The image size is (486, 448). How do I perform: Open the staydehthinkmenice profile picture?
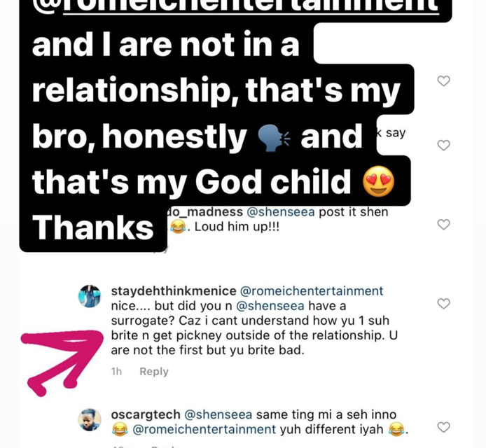pos(90,296)
